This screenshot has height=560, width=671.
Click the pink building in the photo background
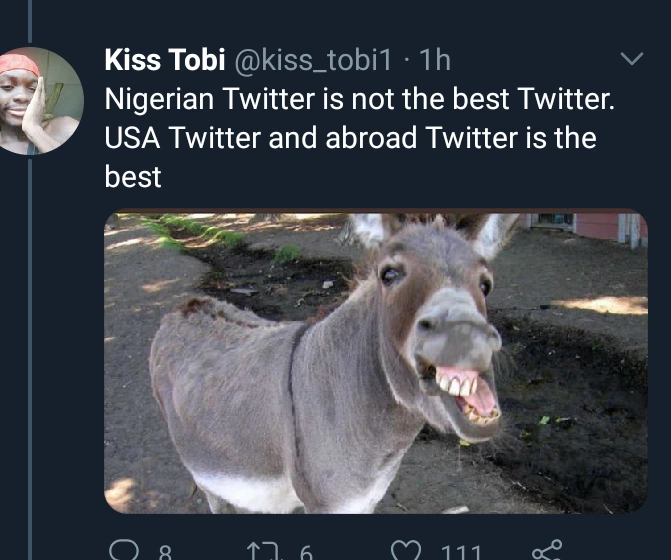point(590,227)
